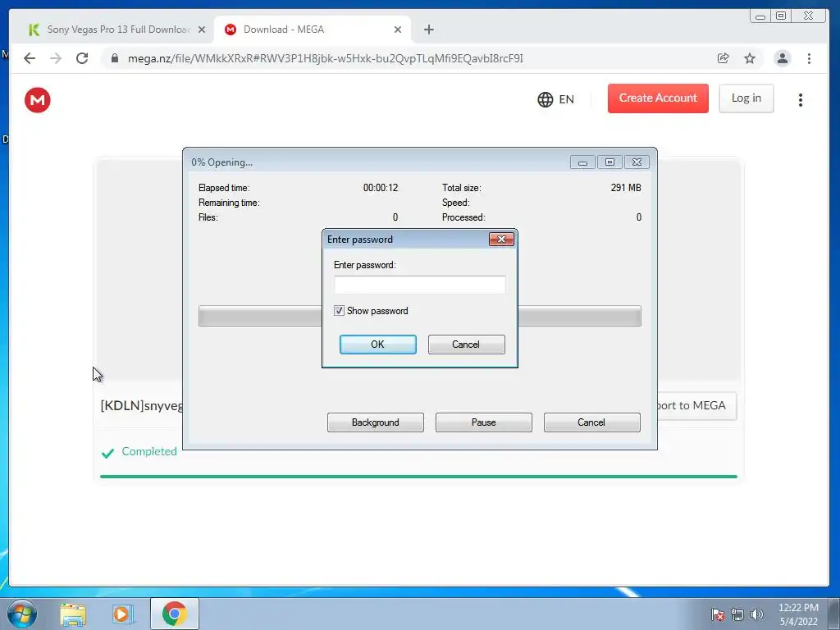Open Action Center flag in tray

pos(718,615)
